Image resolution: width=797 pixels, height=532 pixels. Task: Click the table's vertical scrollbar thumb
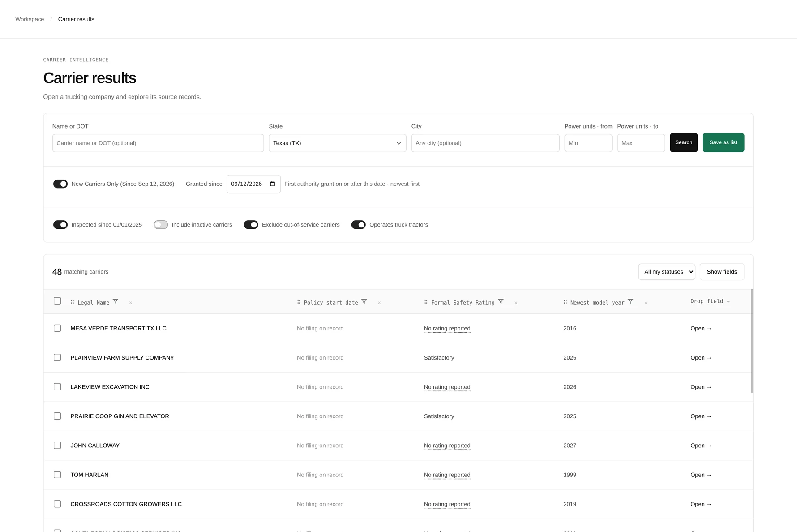(752, 341)
